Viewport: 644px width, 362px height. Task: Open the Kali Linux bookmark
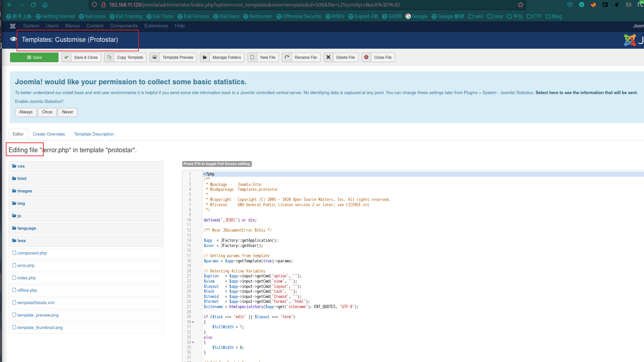pyautogui.click(x=92, y=16)
